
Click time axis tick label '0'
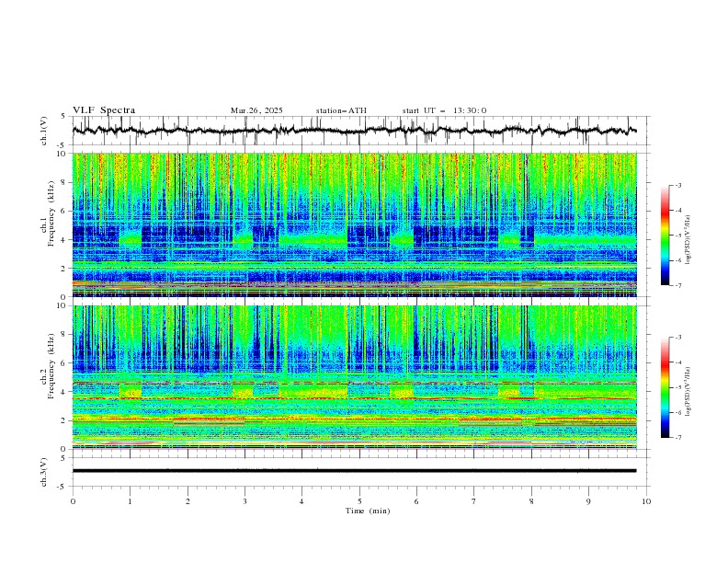pos(73,501)
